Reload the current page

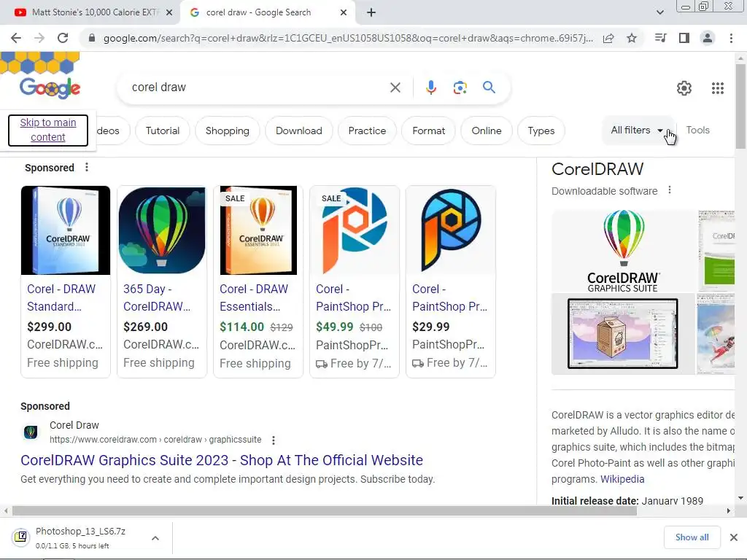(x=63, y=38)
